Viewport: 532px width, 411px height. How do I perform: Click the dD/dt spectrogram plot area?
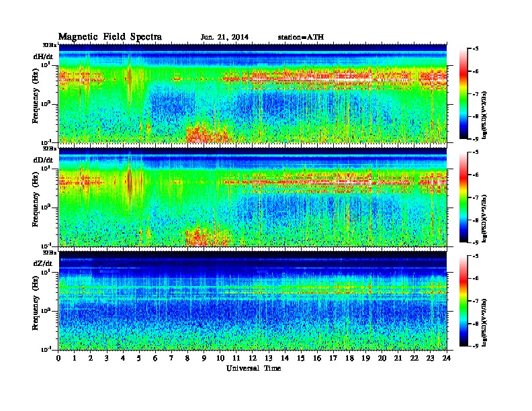[x=253, y=197]
